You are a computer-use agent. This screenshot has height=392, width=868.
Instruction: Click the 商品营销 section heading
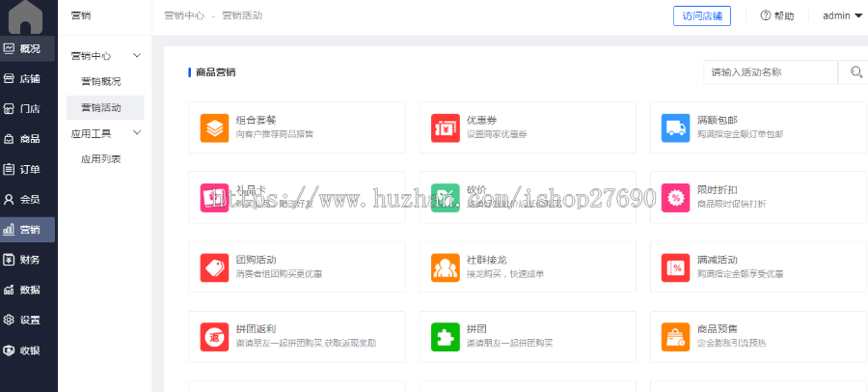(216, 72)
